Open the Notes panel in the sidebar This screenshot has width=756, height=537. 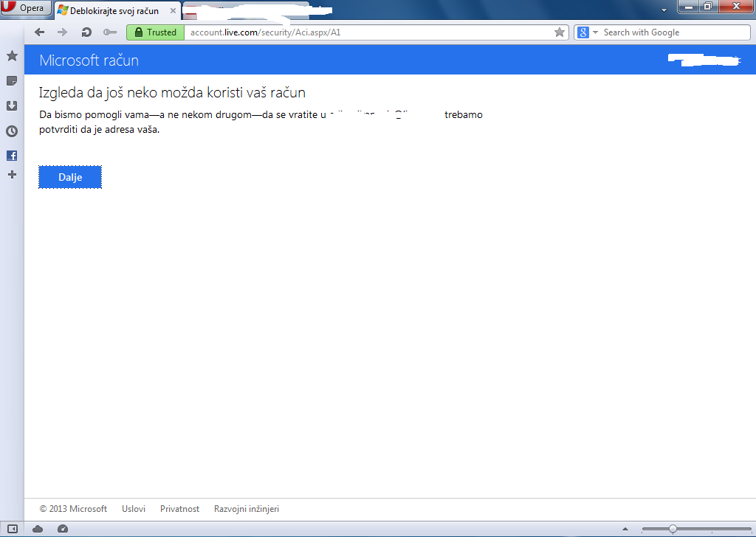[12, 81]
